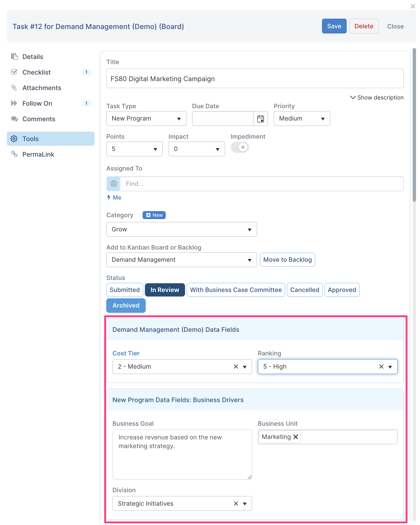Click the Move to Backlog button
Screen dimensions: 420x525
(x=287, y=260)
